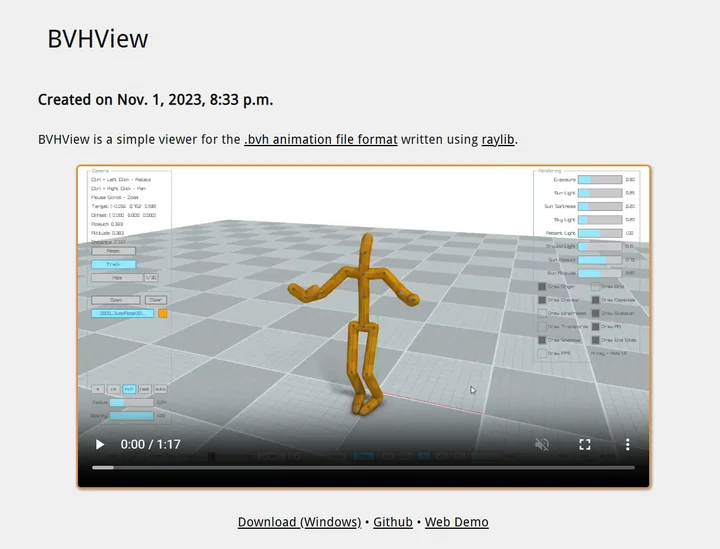This screenshot has width=720, height=549.
Task: Adjust the Exposure slider
Action: point(599,180)
